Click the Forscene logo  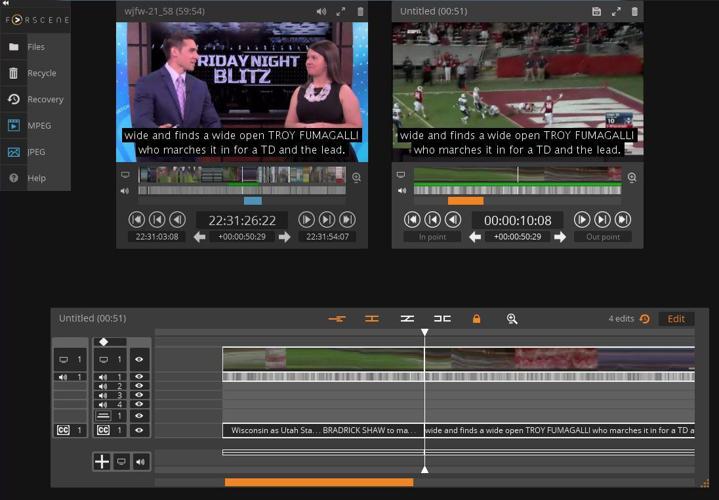point(37,20)
